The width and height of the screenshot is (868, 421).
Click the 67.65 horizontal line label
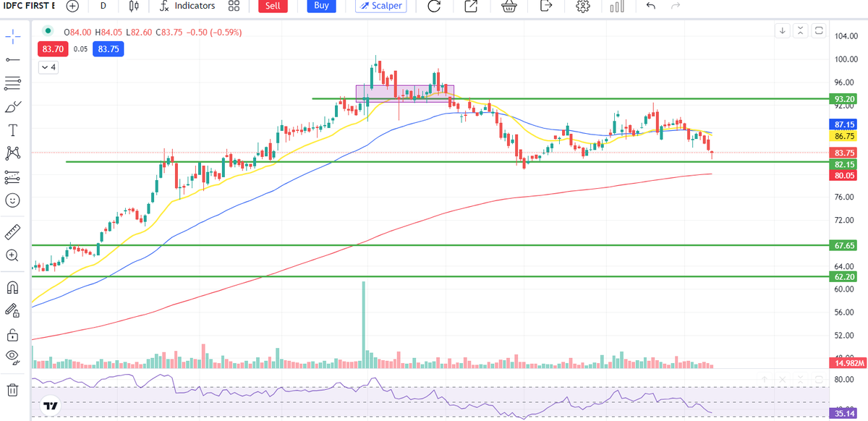(845, 245)
